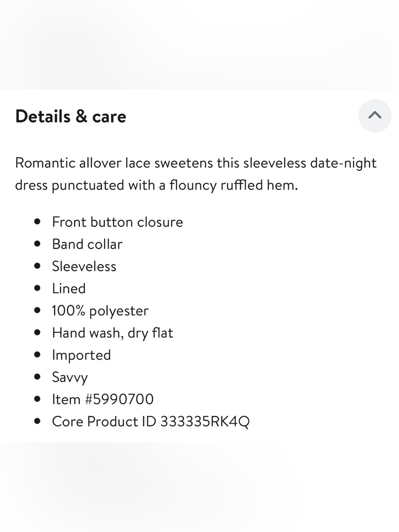Click the bullet dot before Band collar
Viewport: 399px width, 532px height.
point(38,243)
